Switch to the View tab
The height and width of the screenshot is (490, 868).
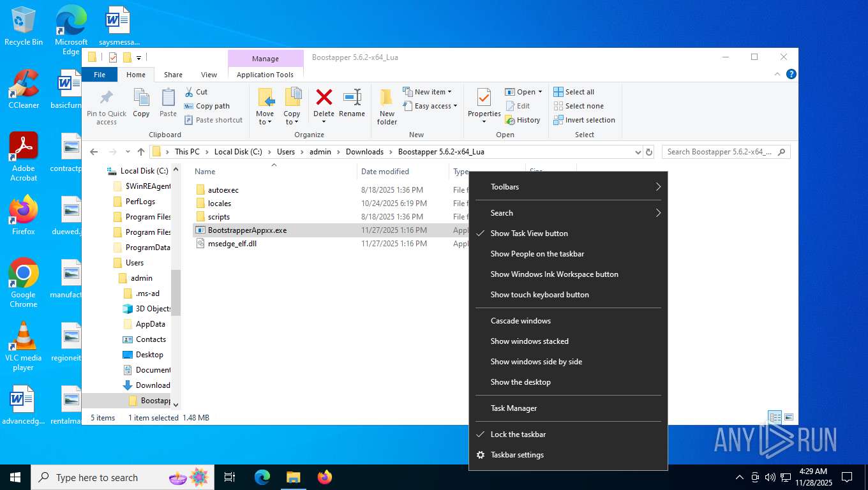[209, 75]
